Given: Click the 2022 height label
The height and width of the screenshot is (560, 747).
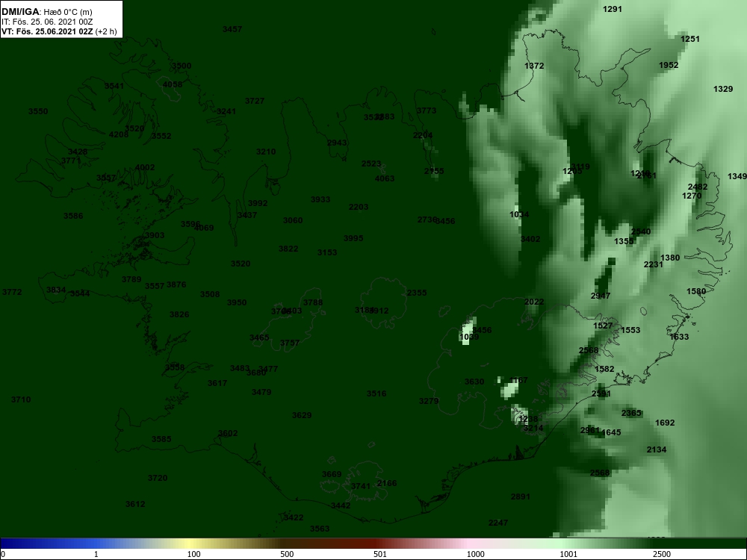Looking at the screenshot, I should coord(534,302).
